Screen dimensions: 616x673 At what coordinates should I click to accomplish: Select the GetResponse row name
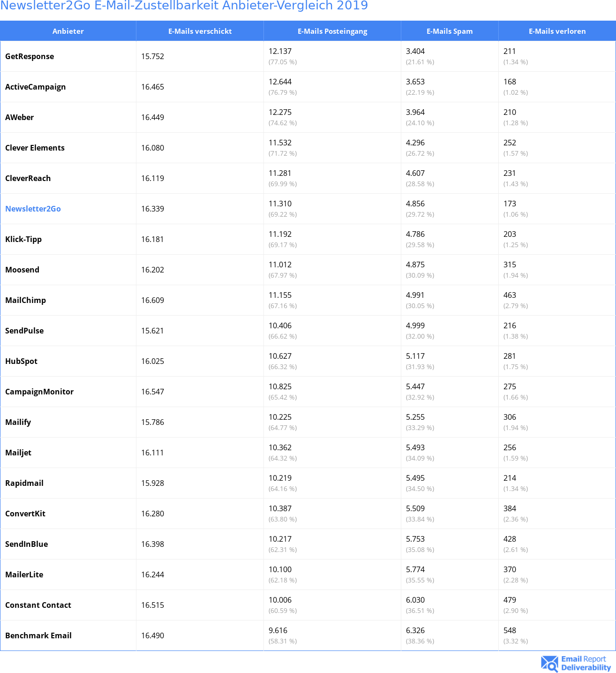pyautogui.click(x=30, y=56)
